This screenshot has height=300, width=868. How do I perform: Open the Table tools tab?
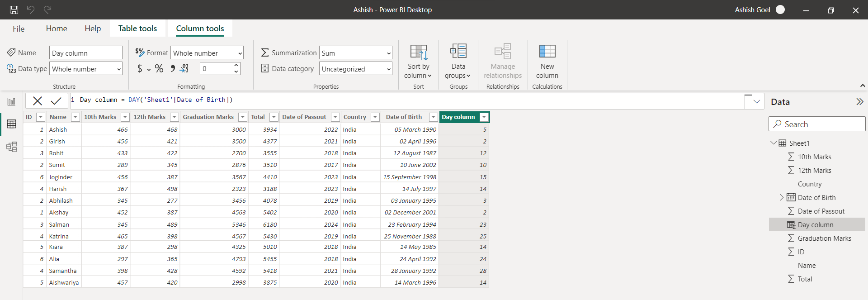pyautogui.click(x=137, y=29)
